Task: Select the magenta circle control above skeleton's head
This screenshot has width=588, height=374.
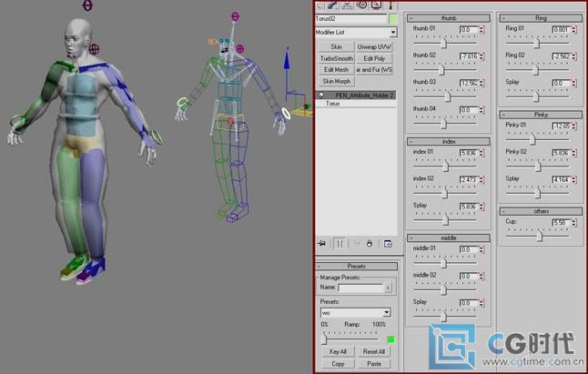Action: [235, 16]
